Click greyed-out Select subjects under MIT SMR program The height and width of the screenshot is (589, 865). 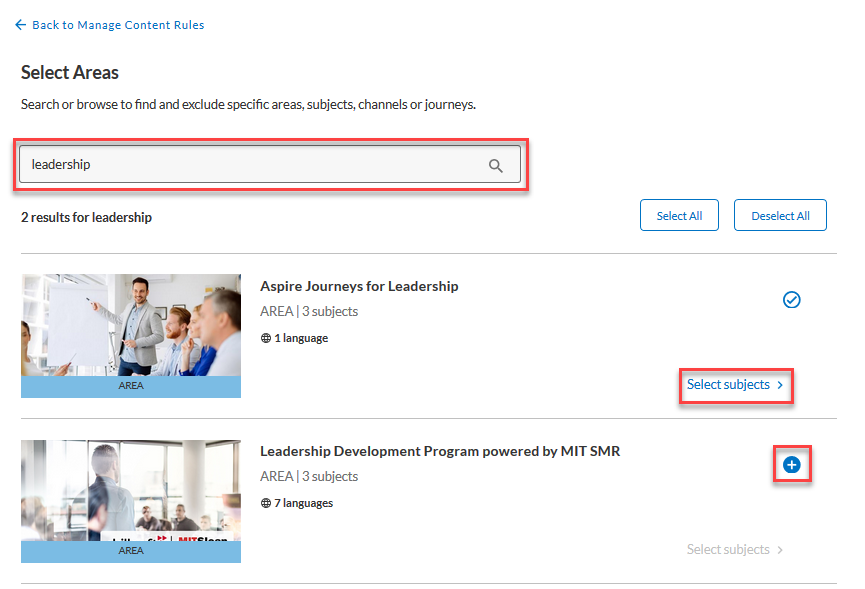pyautogui.click(x=728, y=550)
